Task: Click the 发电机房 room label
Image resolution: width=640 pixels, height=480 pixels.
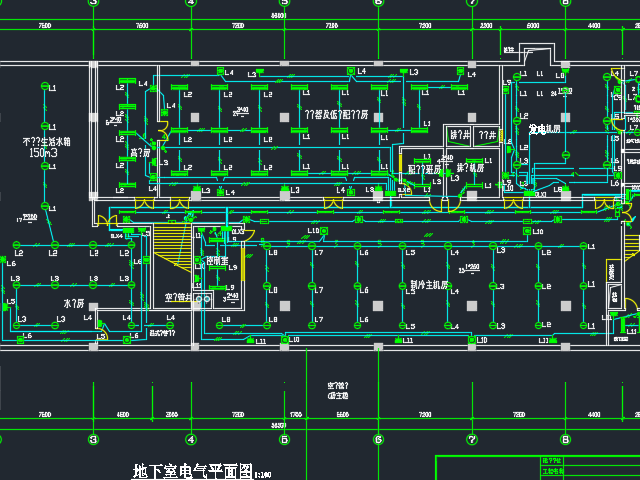Action: click(x=545, y=129)
